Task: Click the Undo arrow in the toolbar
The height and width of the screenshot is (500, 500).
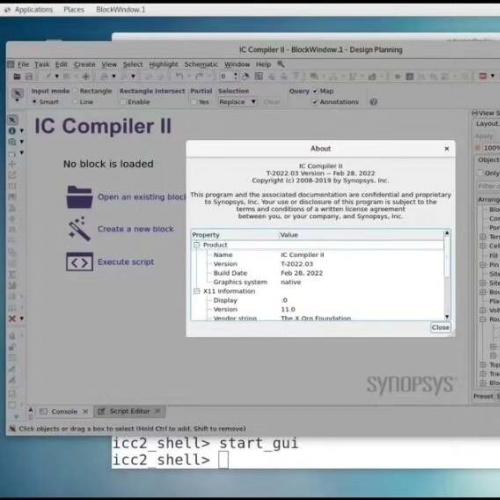Action: tap(179, 76)
